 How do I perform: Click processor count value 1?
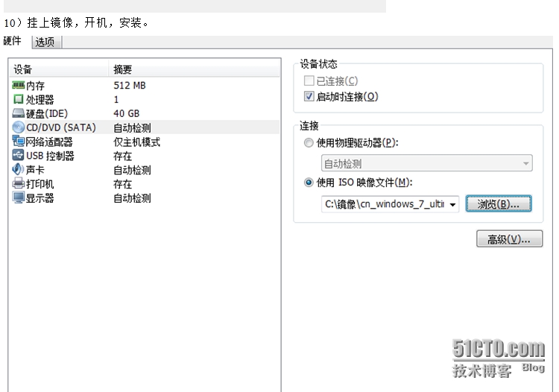coord(116,99)
